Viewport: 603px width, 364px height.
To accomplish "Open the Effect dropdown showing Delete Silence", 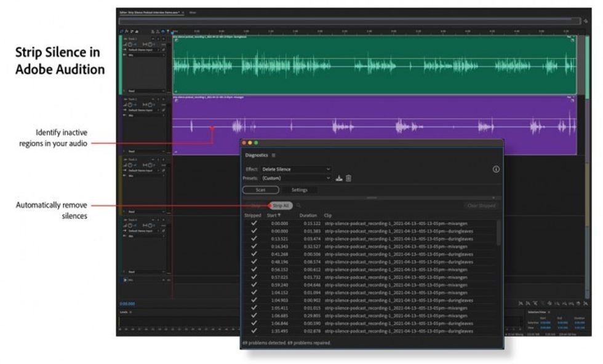I will pos(297,169).
